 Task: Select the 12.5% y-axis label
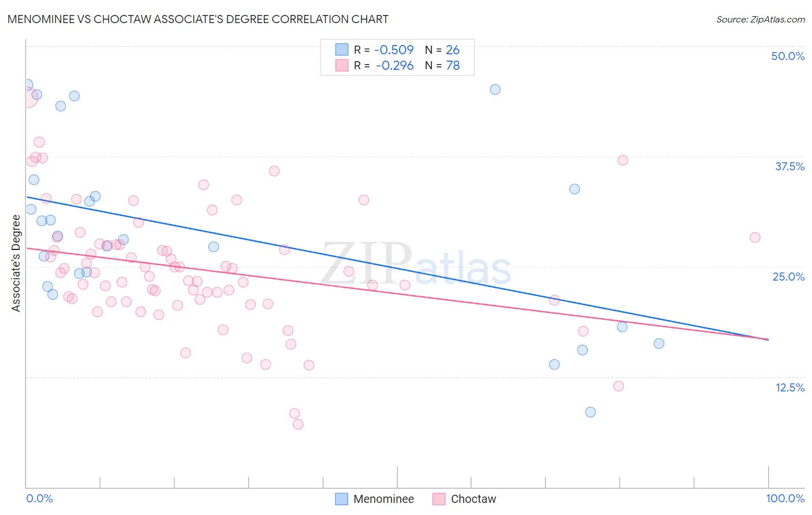tap(789, 387)
